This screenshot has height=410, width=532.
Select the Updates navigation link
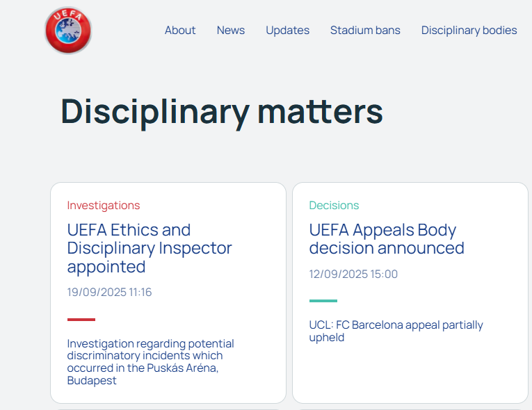(x=287, y=31)
